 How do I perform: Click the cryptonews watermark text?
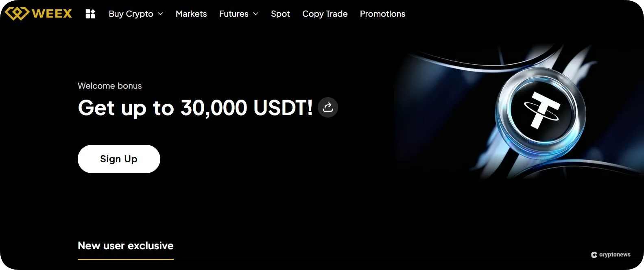(x=615, y=255)
